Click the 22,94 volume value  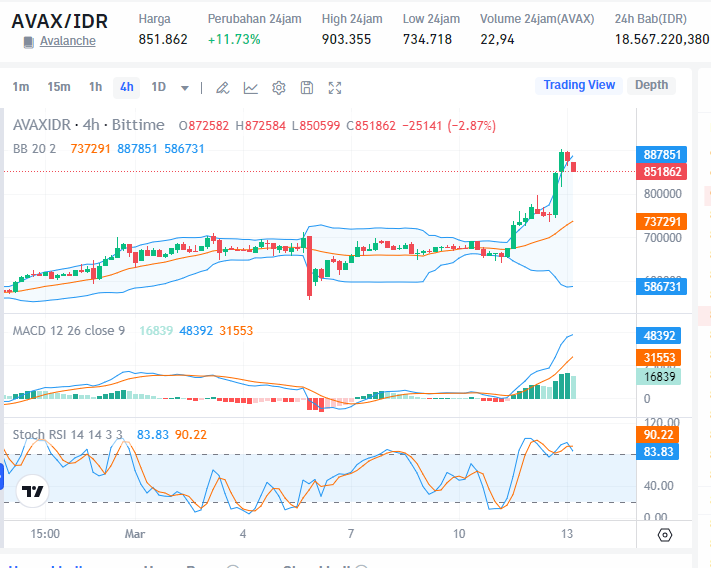[x=497, y=40]
